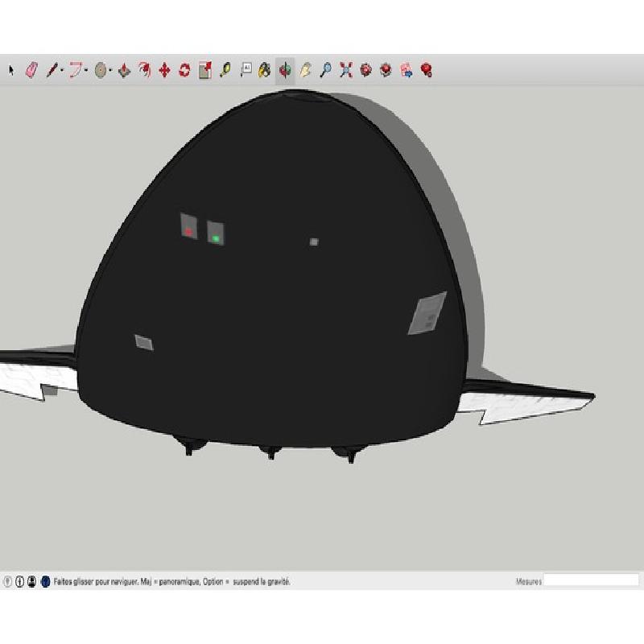
Task: Choose the Move tool with red arrows
Action: coord(164,71)
